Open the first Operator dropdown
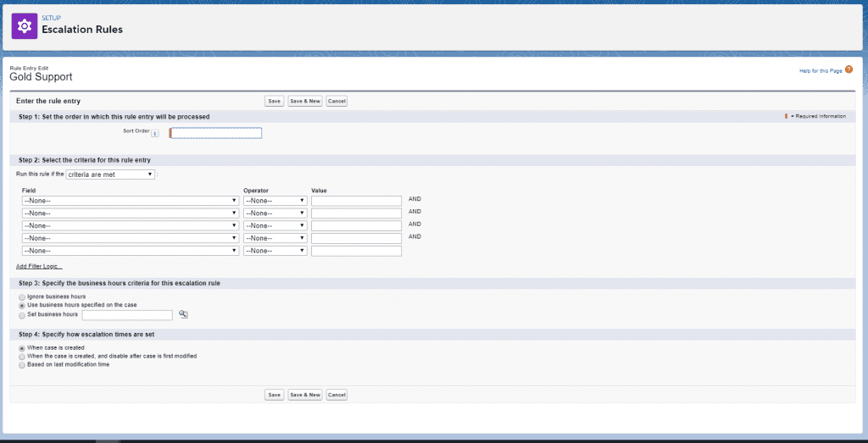 275,201
